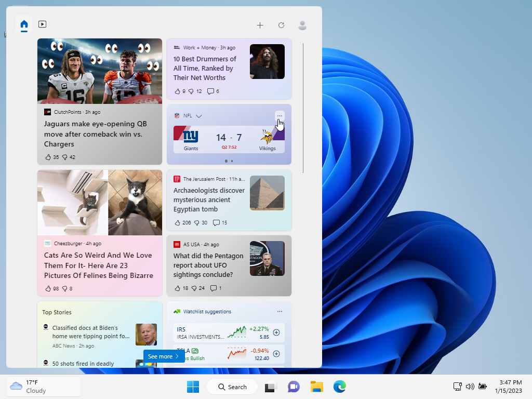
Task: Like the Pentagon UFO report article
Action: pyautogui.click(x=177, y=288)
